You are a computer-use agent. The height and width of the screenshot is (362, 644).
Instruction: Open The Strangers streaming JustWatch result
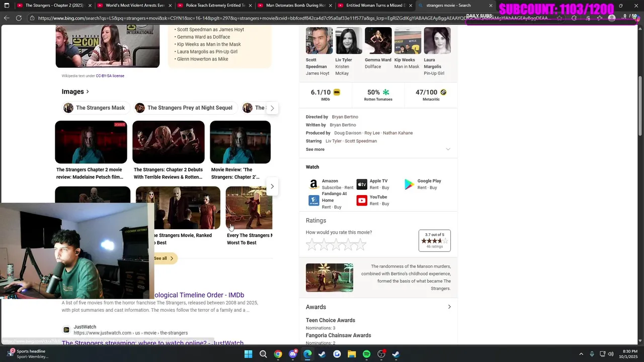coord(152,343)
